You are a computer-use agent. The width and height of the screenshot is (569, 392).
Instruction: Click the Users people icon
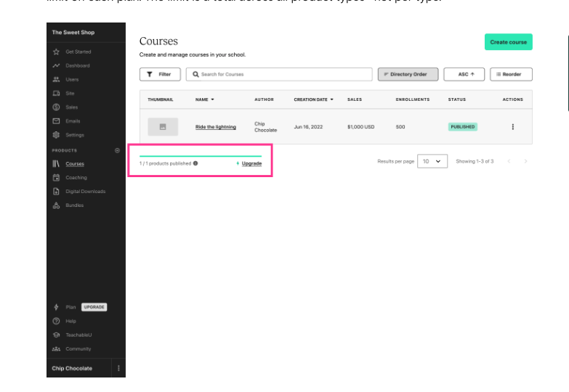point(56,79)
